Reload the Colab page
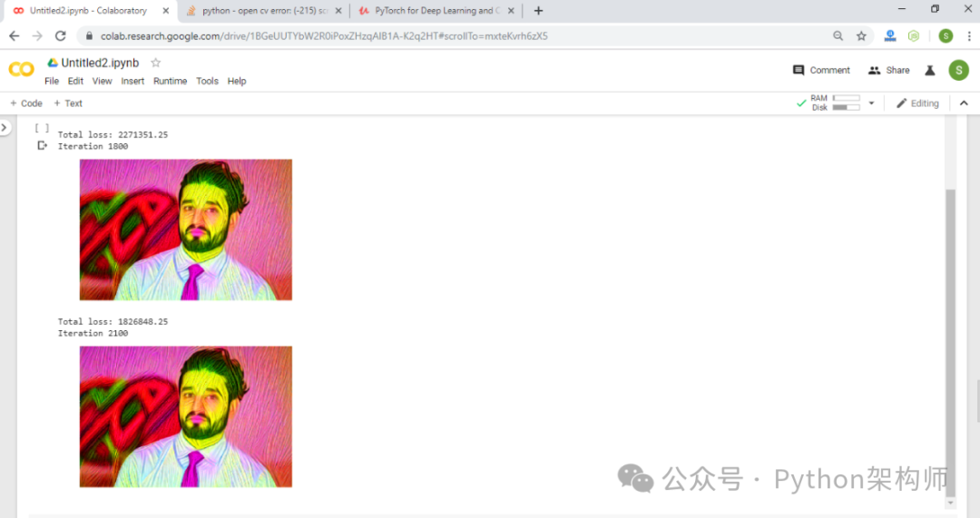980x518 pixels. coord(61,36)
